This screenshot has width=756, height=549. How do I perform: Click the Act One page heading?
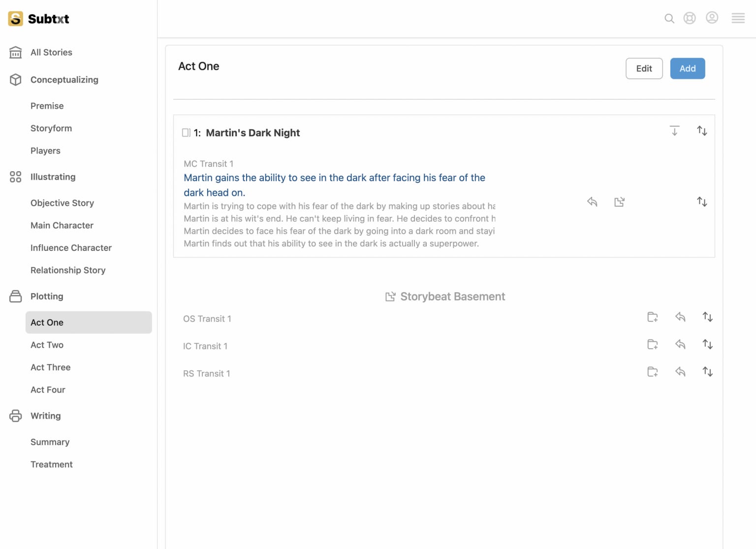[x=198, y=66]
